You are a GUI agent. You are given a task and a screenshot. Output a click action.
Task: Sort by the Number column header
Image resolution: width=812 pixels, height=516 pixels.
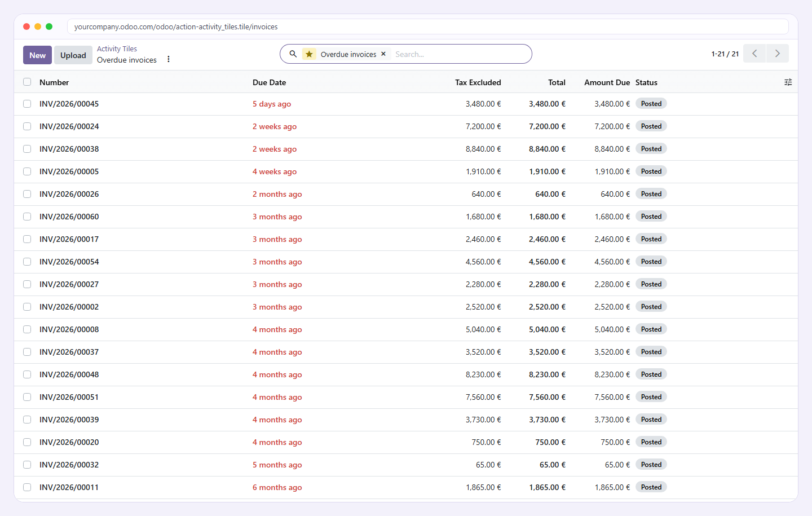54,82
